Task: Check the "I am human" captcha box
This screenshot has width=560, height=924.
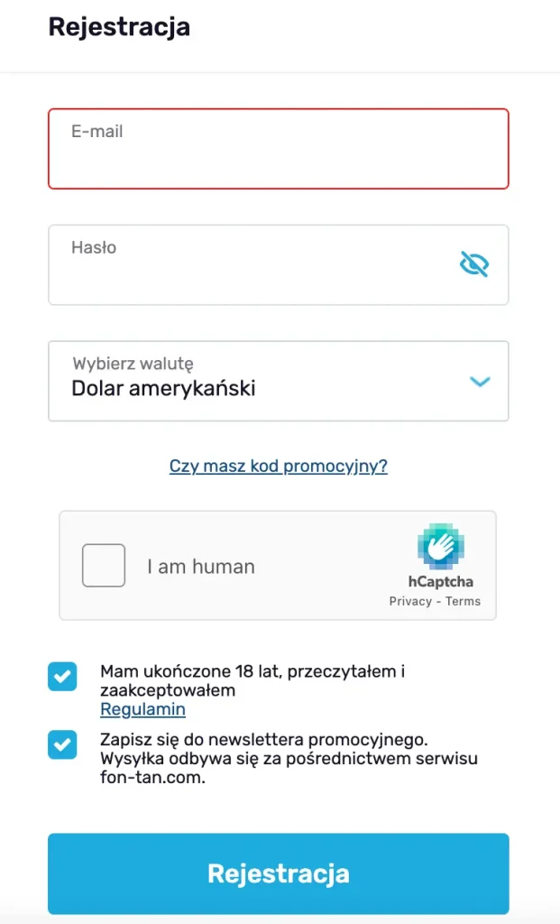Action: point(104,565)
